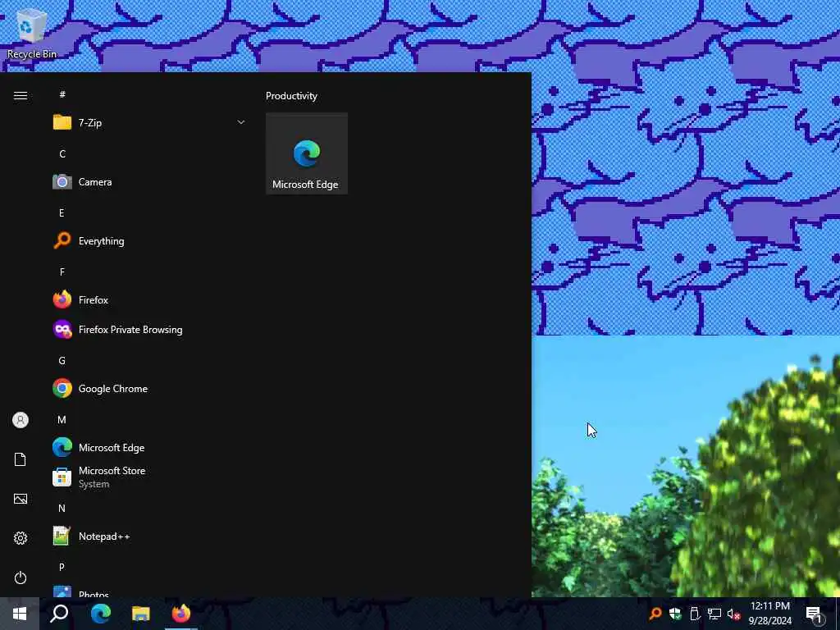Viewport: 840px width, 630px height.
Task: Open Pictures from Start sidebar
Action: click(x=21, y=499)
